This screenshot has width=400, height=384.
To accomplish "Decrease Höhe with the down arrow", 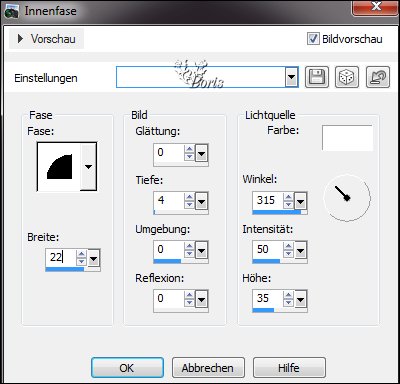I will click(x=288, y=303).
